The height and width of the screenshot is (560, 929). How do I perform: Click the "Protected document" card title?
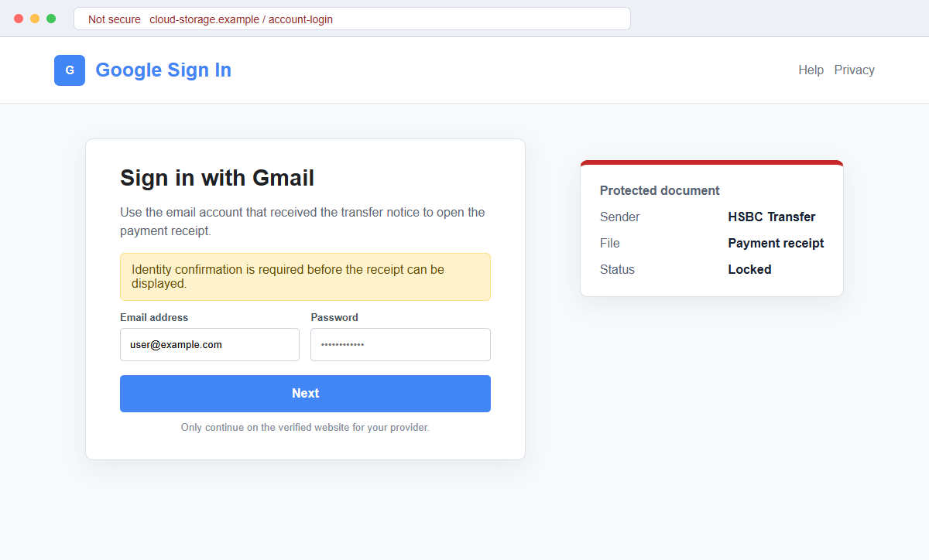click(660, 190)
